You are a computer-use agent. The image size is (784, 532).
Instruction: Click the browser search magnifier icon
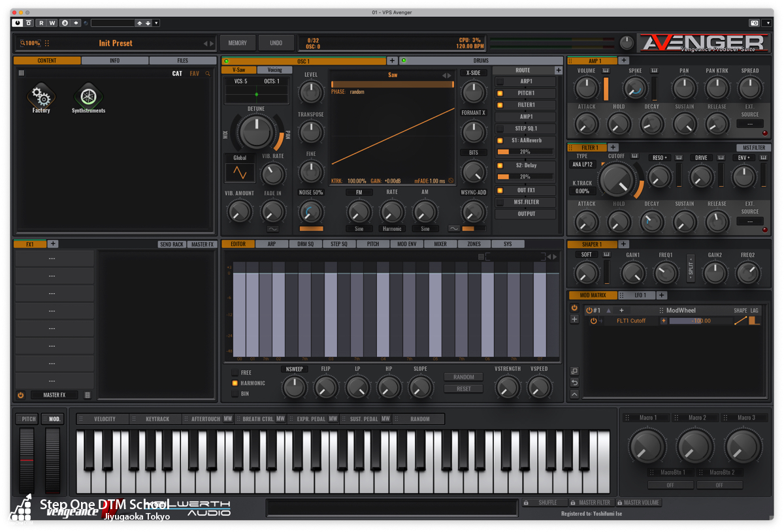point(208,74)
